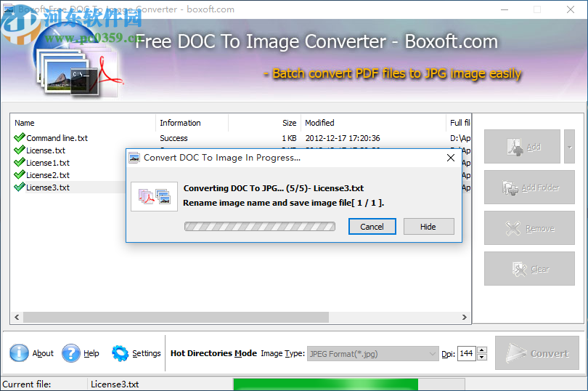Click the Remove button

[x=529, y=228]
